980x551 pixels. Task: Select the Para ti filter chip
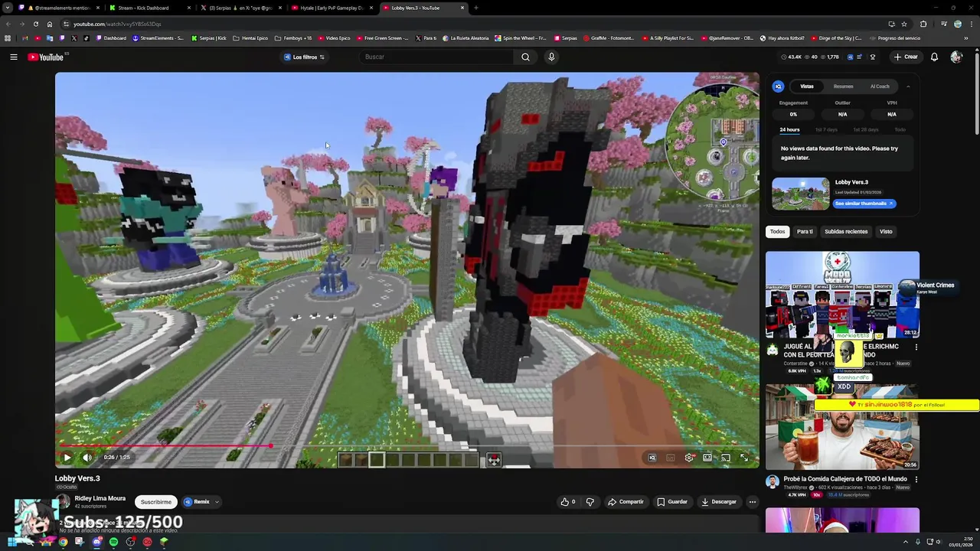point(805,231)
